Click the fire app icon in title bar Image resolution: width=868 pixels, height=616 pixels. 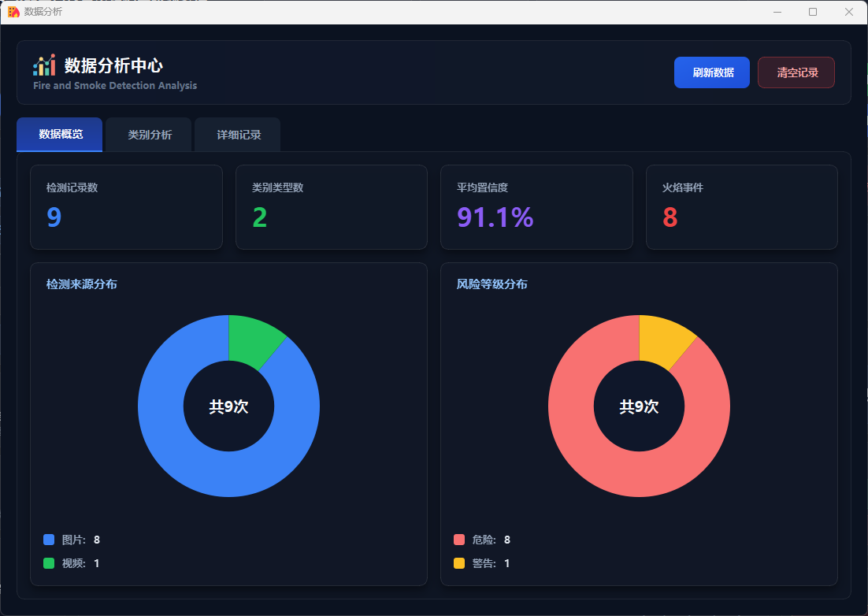point(13,12)
